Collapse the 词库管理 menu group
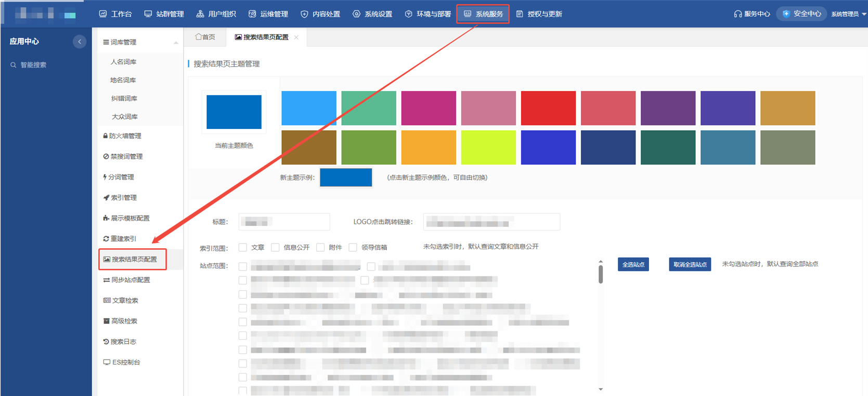This screenshot has width=868, height=396. (176, 43)
